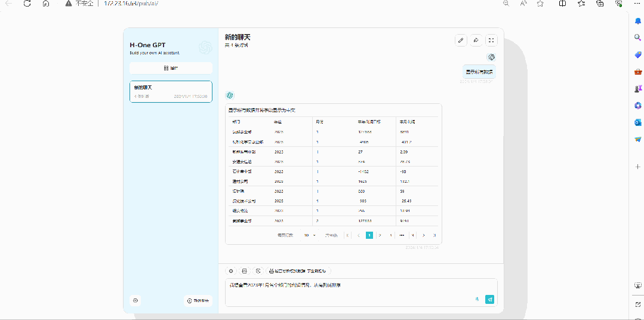Open the rows-per-page dropdown showing 10
Image resolution: width=644 pixels, height=320 pixels.
[309, 235]
